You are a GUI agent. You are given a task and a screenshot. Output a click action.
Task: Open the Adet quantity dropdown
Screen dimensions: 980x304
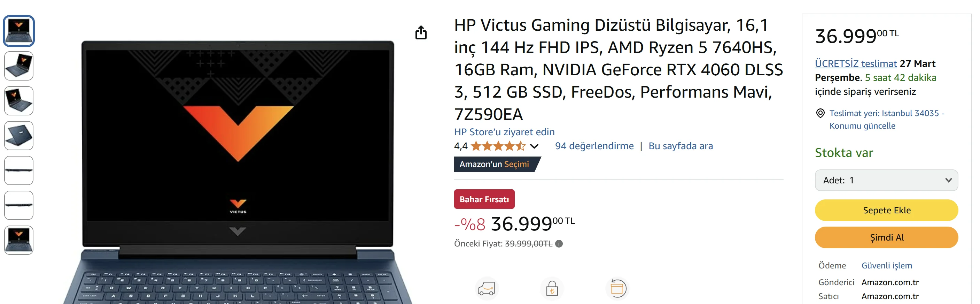pos(886,180)
